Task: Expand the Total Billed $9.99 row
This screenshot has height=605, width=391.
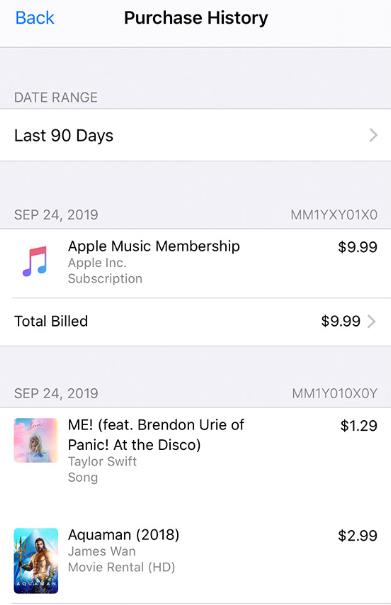Action: click(195, 321)
